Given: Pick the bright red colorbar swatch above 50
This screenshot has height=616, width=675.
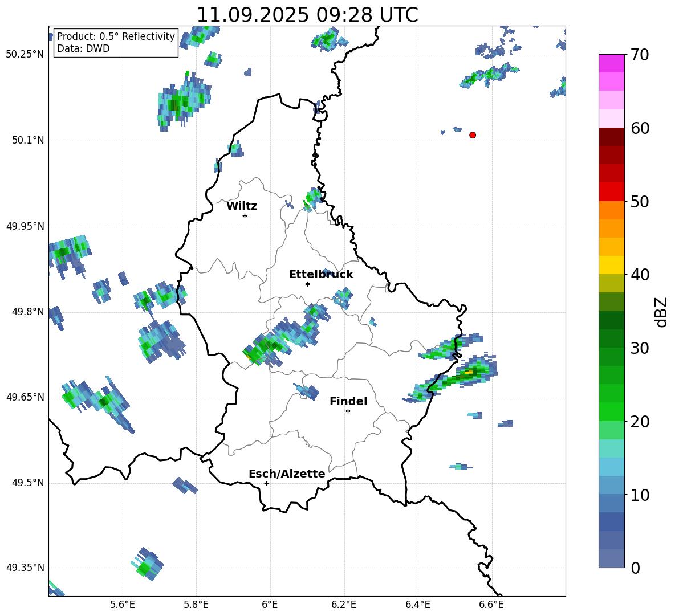Looking at the screenshot, I should click(x=612, y=191).
